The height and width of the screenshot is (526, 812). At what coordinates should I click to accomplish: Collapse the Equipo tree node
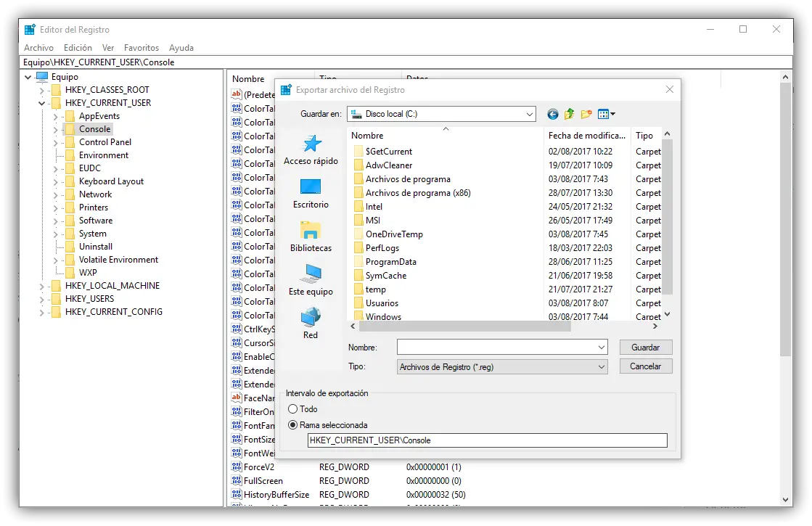(x=28, y=77)
